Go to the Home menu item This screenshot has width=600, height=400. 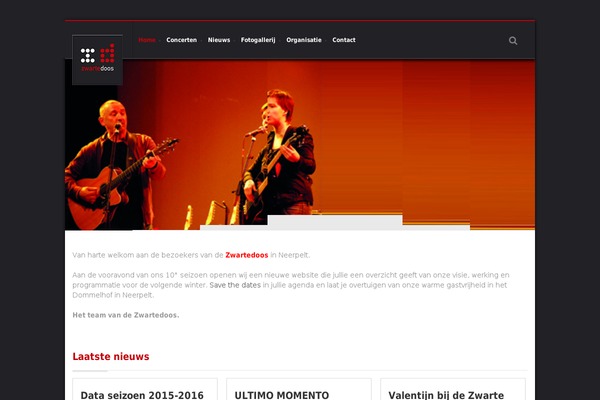pyautogui.click(x=147, y=40)
